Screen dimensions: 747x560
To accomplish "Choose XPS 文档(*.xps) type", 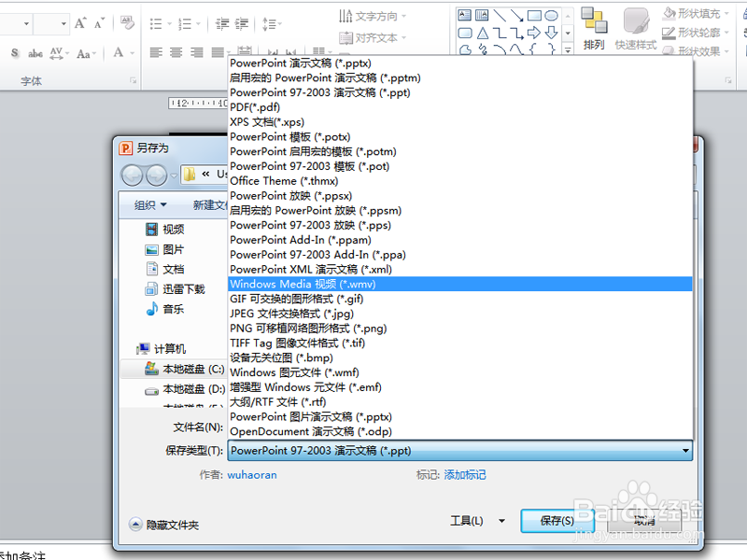I will tap(460, 122).
